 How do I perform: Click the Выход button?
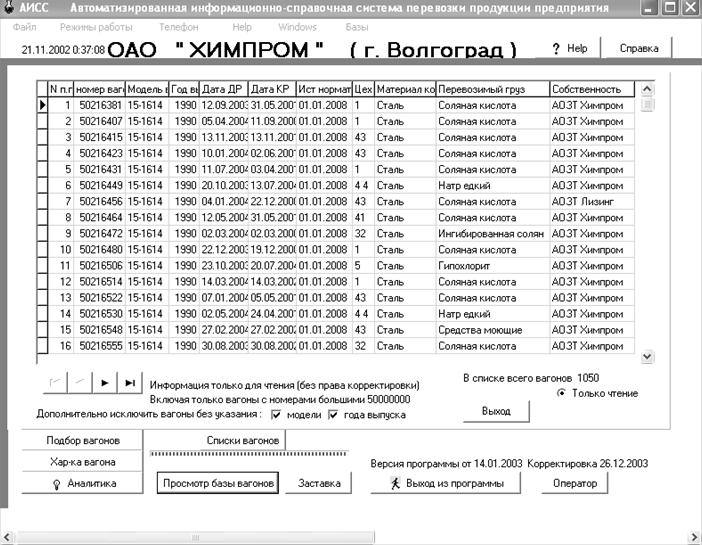pyautogui.click(x=496, y=411)
